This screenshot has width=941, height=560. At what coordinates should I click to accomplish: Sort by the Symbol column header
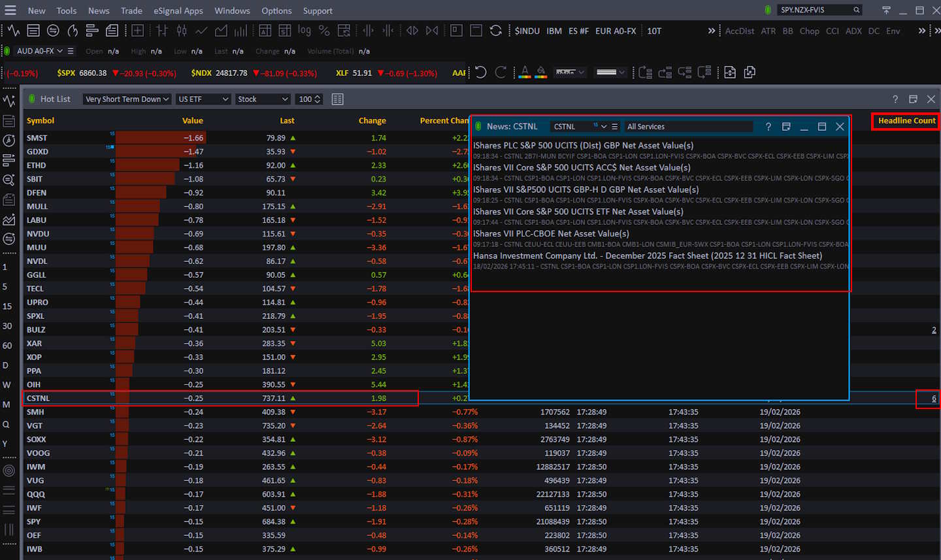coord(41,121)
